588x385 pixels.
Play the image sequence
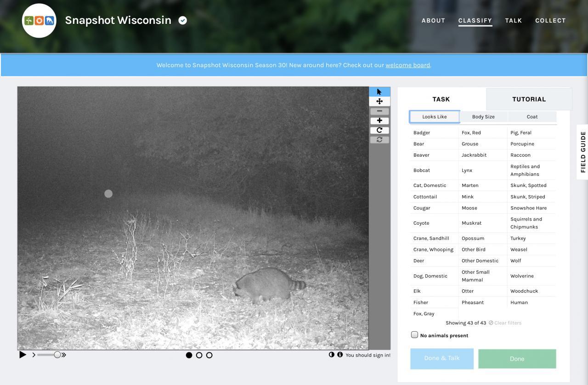tap(23, 355)
